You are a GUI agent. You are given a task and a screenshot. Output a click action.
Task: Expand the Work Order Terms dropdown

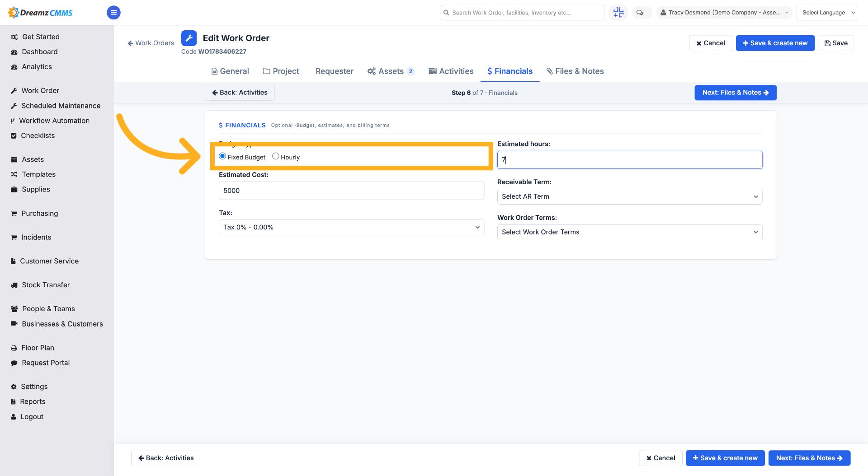[x=630, y=232]
